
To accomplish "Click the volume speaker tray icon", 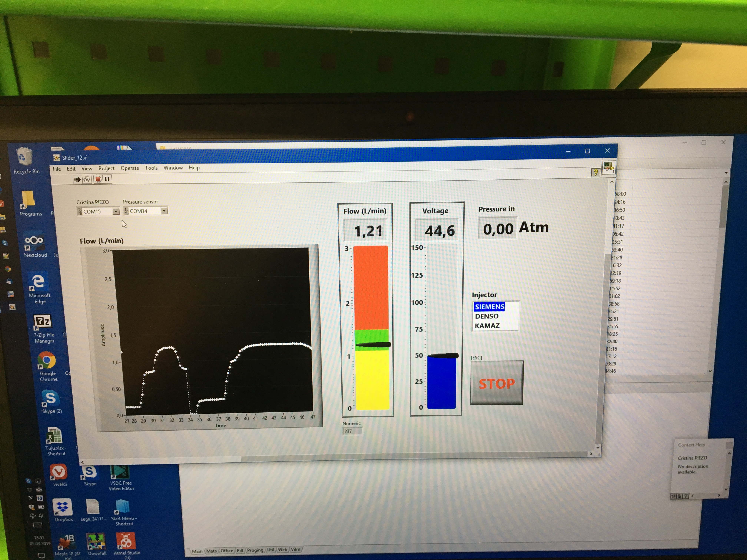I will point(41,515).
